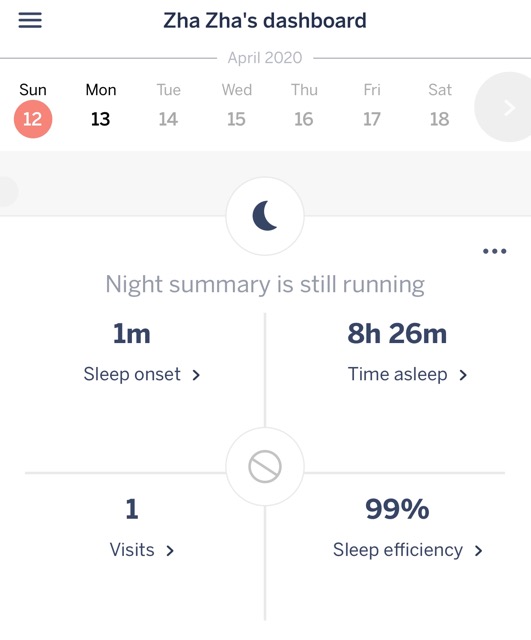Open Sleep onset details

pyautogui.click(x=132, y=374)
